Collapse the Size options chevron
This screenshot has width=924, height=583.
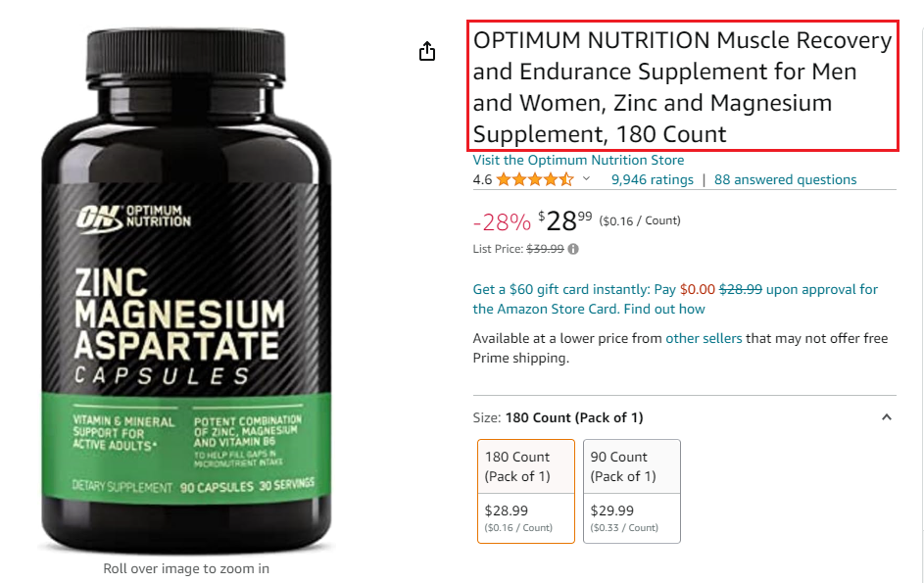click(x=887, y=417)
